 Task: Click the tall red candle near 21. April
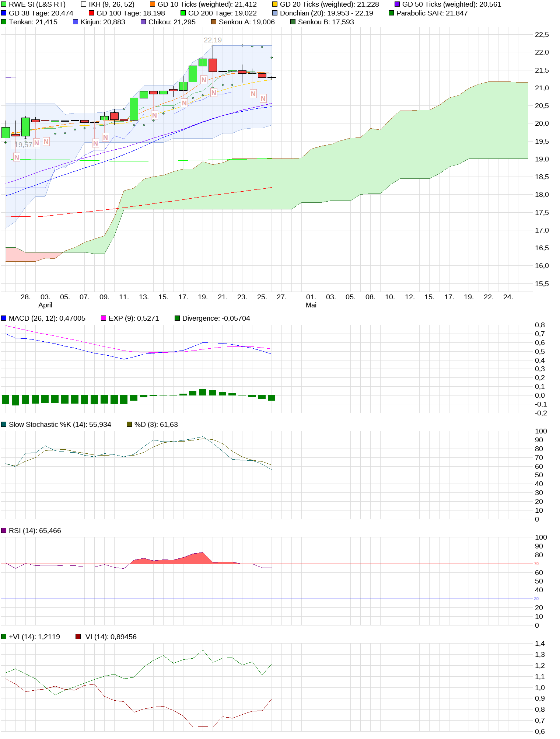(x=213, y=65)
